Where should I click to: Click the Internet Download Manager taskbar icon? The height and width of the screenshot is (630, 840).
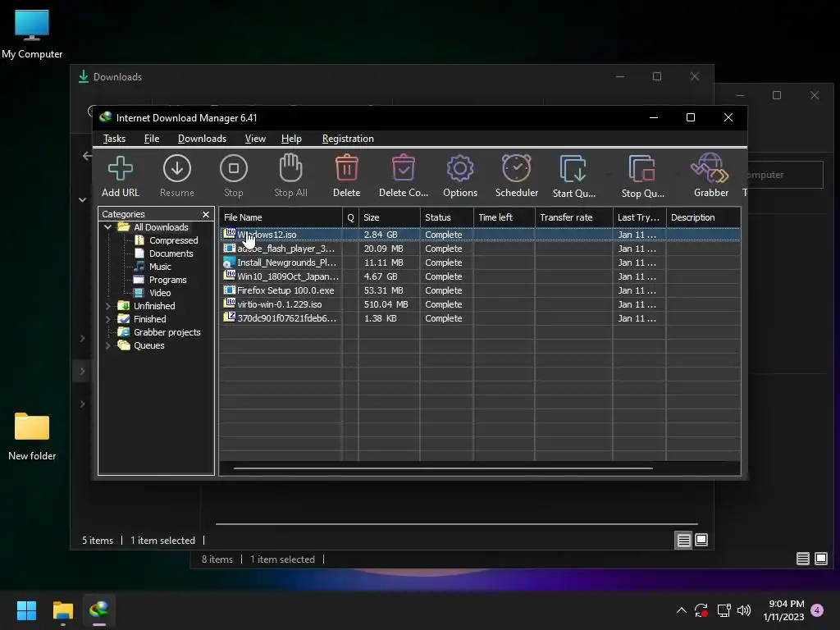coord(99,610)
